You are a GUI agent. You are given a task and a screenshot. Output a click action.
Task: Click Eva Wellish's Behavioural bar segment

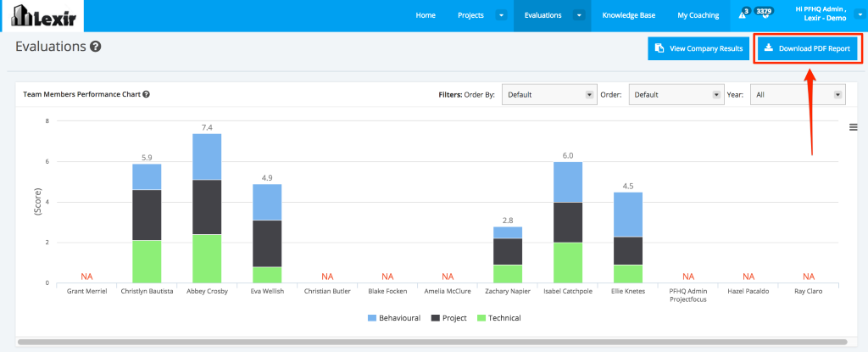[267, 203]
